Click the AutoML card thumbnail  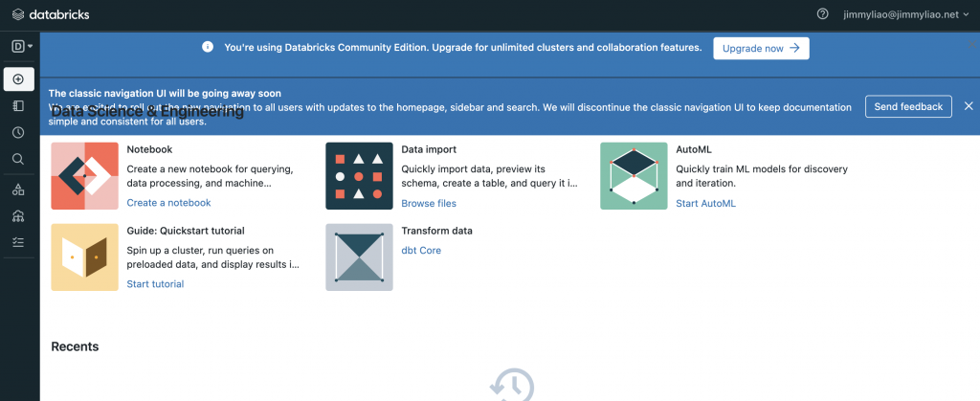click(x=634, y=176)
